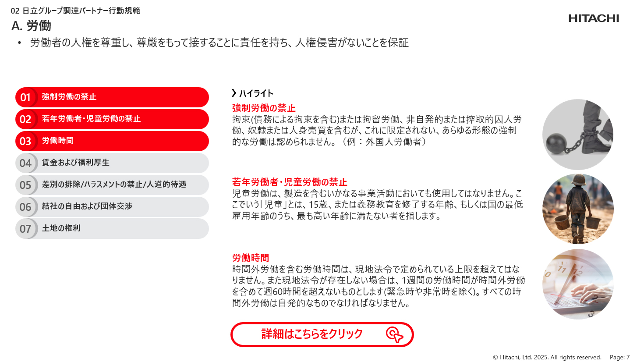Click the HITACHI logo
Image resolution: width=644 pixels, height=362 pixels.
pyautogui.click(x=594, y=18)
